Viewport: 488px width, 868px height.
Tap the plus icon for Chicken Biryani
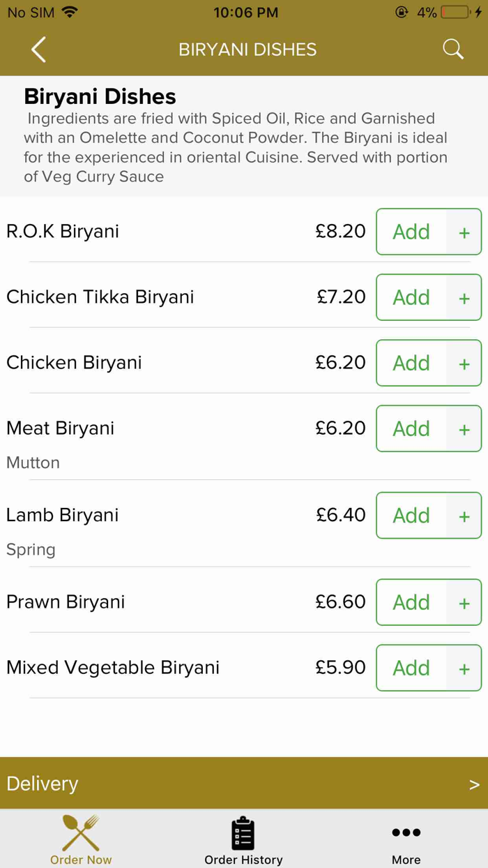pyautogui.click(x=464, y=364)
